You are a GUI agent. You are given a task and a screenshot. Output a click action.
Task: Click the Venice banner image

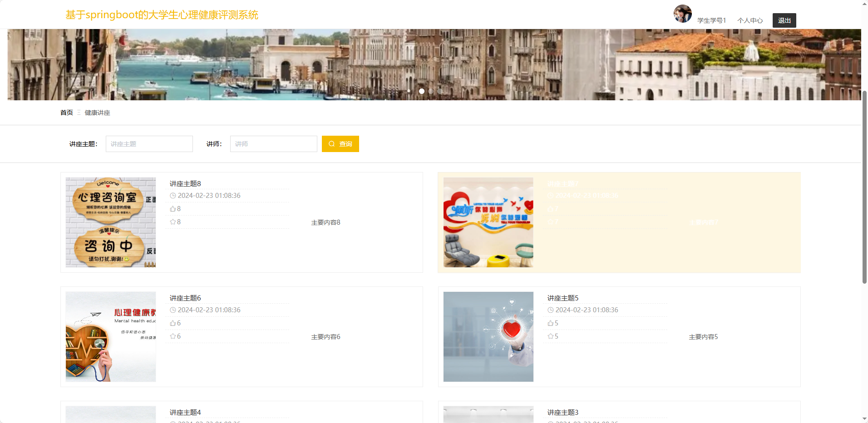434,64
